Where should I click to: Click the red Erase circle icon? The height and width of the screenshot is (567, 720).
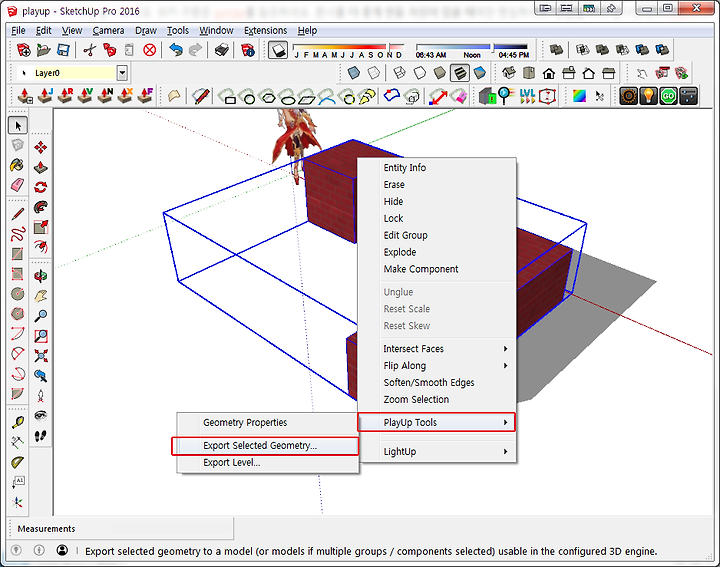pyautogui.click(x=149, y=50)
